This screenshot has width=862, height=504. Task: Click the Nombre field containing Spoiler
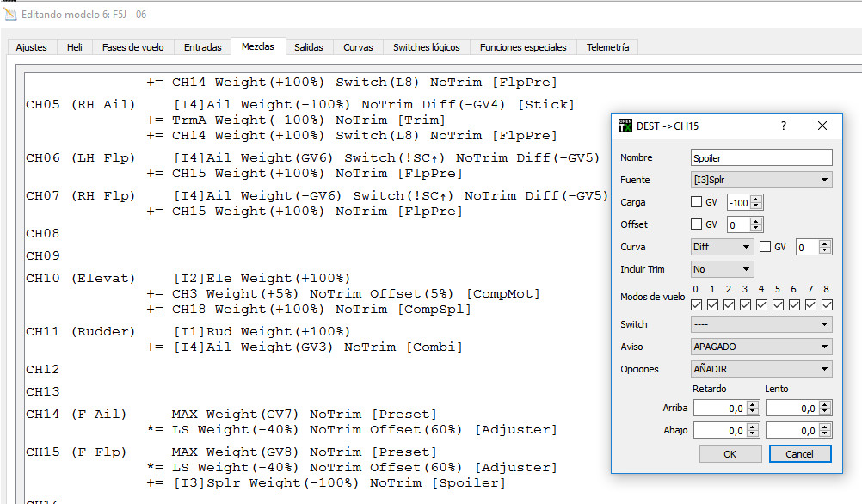tap(761, 157)
